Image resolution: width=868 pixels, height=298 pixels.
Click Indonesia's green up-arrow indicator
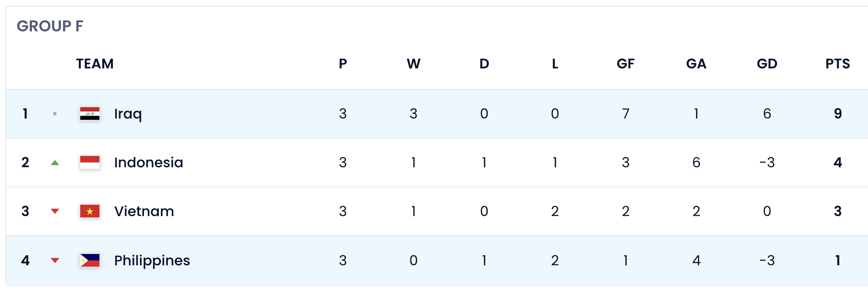[x=55, y=163]
